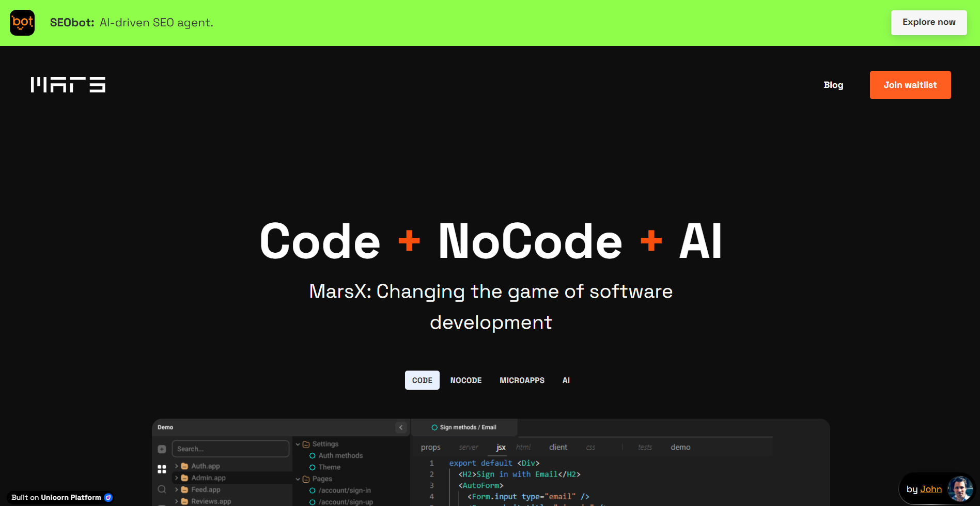Open the Blog link
Screen dimensions: 980x506
pos(833,85)
